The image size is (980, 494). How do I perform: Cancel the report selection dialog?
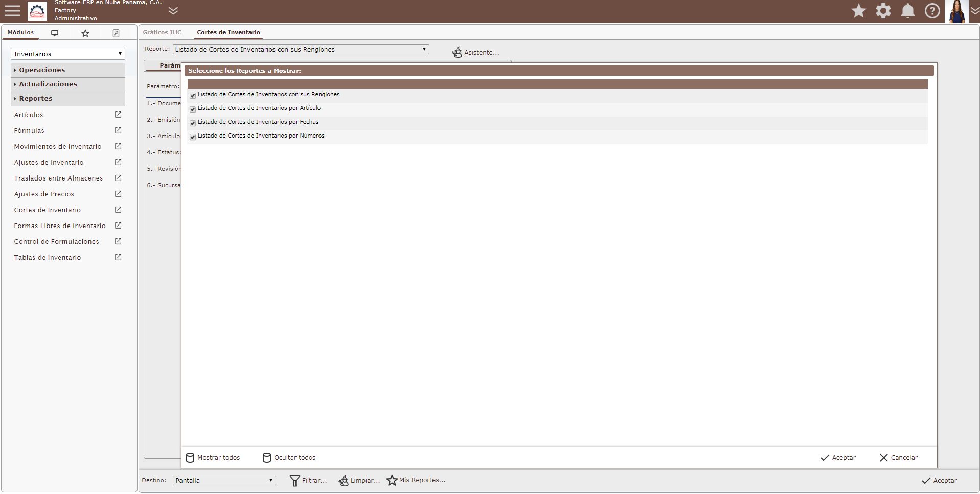coord(898,458)
